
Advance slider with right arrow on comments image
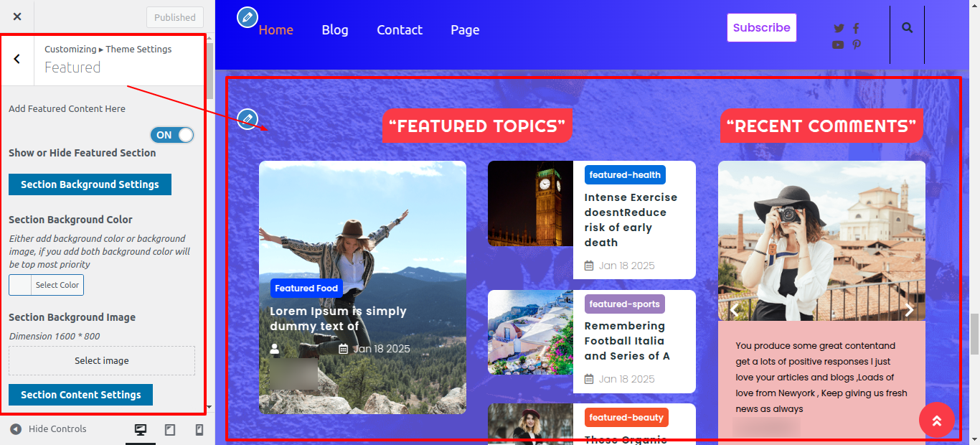point(909,311)
